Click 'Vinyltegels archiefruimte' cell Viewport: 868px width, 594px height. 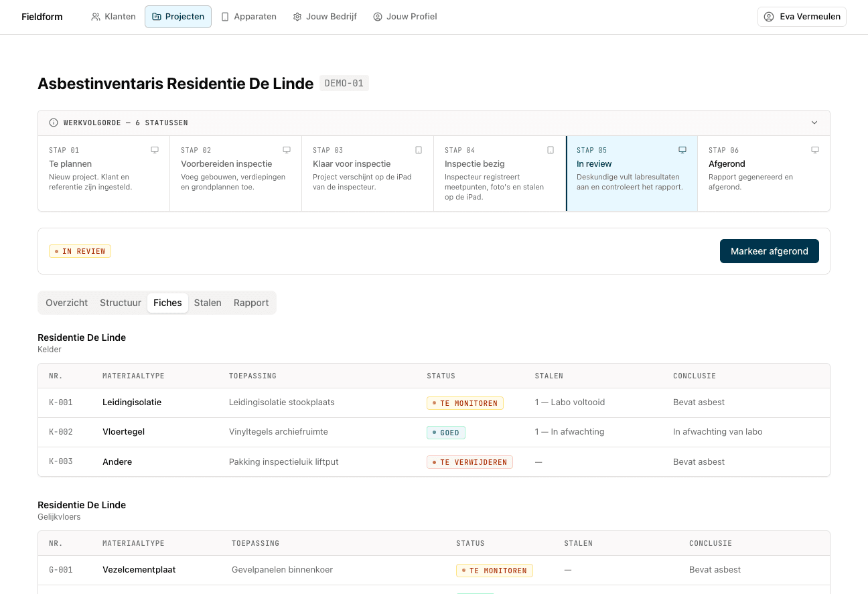279,432
